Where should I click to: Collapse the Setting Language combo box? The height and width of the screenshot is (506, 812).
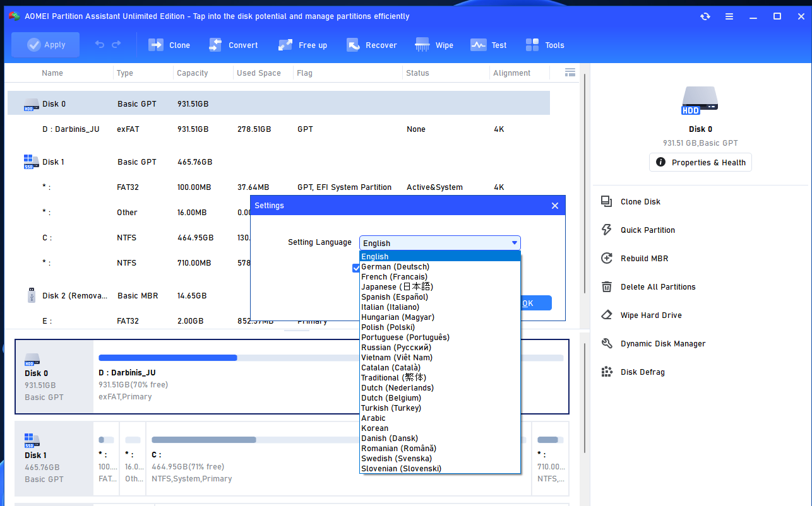pyautogui.click(x=515, y=243)
